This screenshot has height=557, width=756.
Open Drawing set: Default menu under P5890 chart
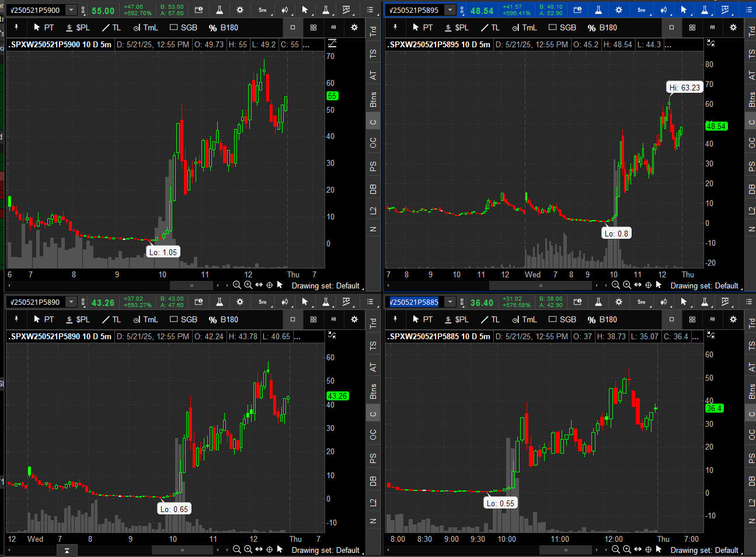325,550
